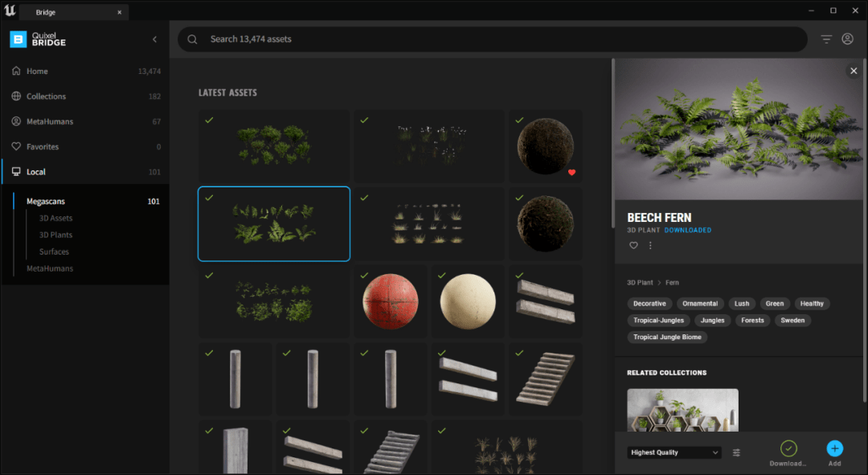Open the Highest Quality dropdown
The image size is (868, 475).
674,452
